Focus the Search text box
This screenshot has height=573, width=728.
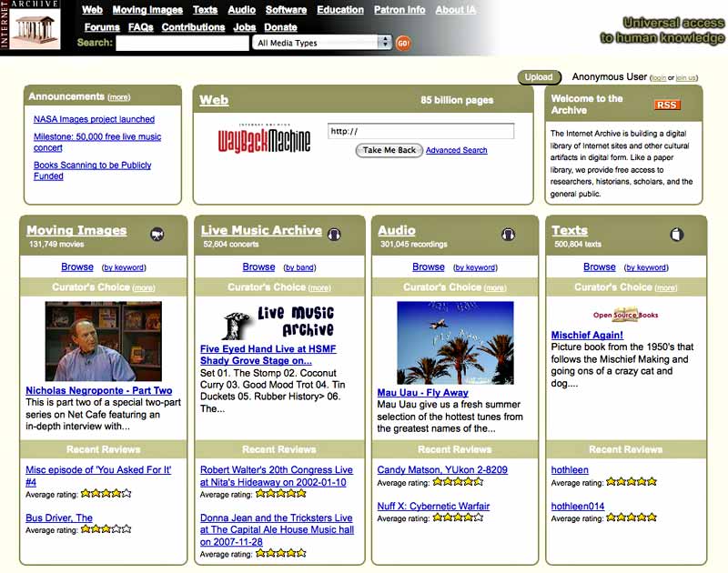pos(169,43)
